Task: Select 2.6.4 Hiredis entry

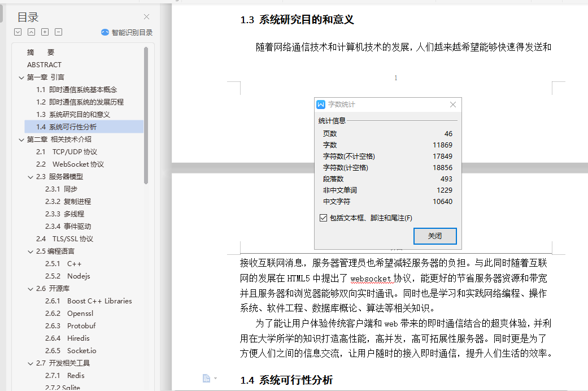Action: (x=67, y=338)
